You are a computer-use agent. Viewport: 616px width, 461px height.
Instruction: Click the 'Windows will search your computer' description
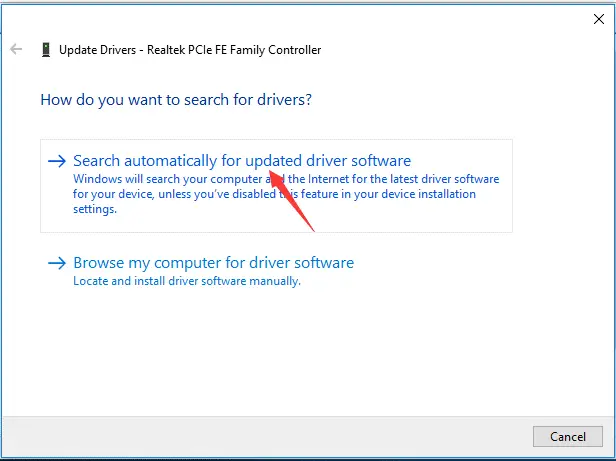point(286,194)
